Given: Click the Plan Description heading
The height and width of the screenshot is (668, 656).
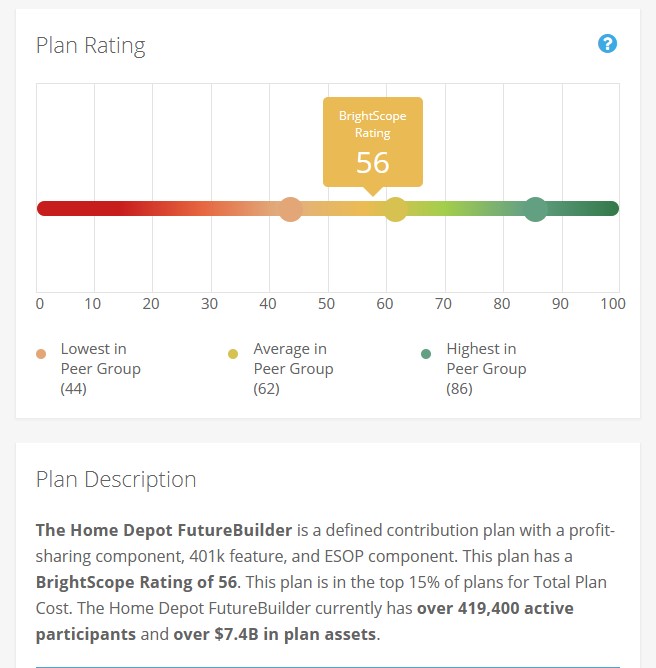Looking at the screenshot, I should [116, 479].
